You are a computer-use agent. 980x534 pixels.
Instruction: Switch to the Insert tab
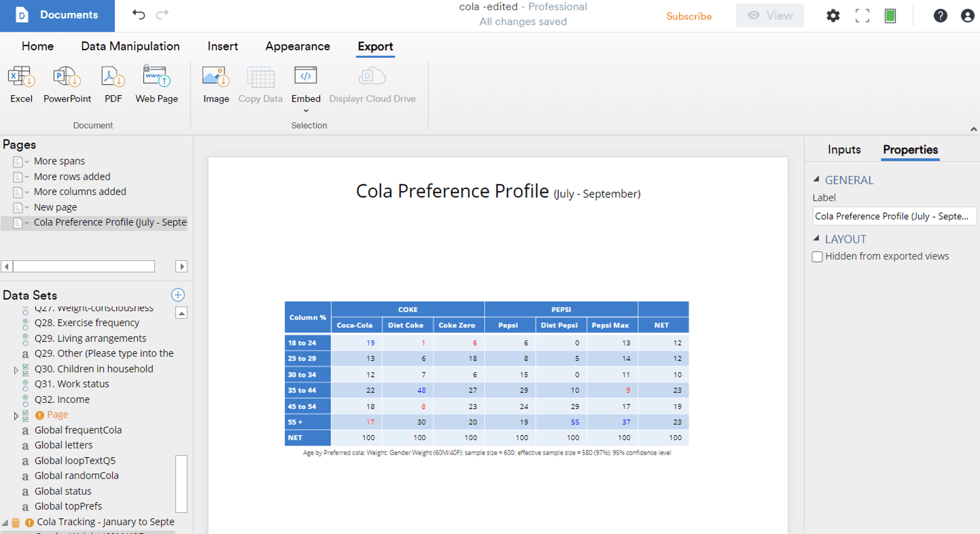(223, 46)
